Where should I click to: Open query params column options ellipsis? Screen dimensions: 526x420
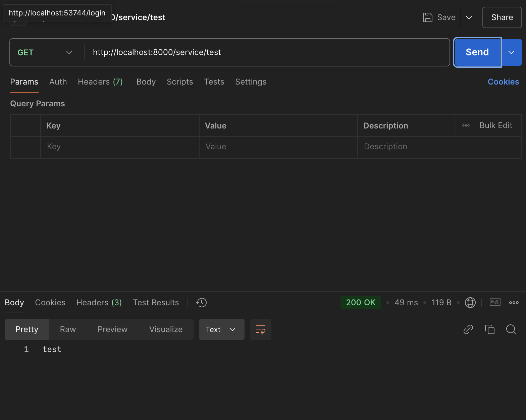(x=466, y=125)
